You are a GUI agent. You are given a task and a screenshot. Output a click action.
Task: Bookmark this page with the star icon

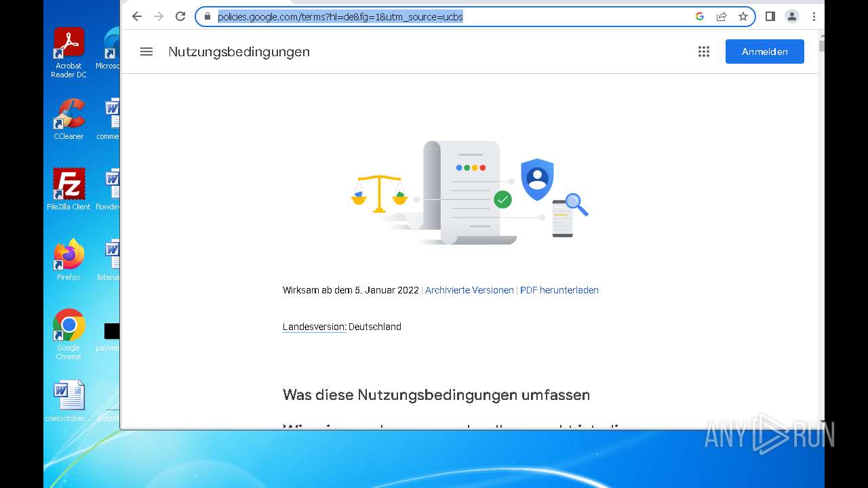click(x=743, y=16)
